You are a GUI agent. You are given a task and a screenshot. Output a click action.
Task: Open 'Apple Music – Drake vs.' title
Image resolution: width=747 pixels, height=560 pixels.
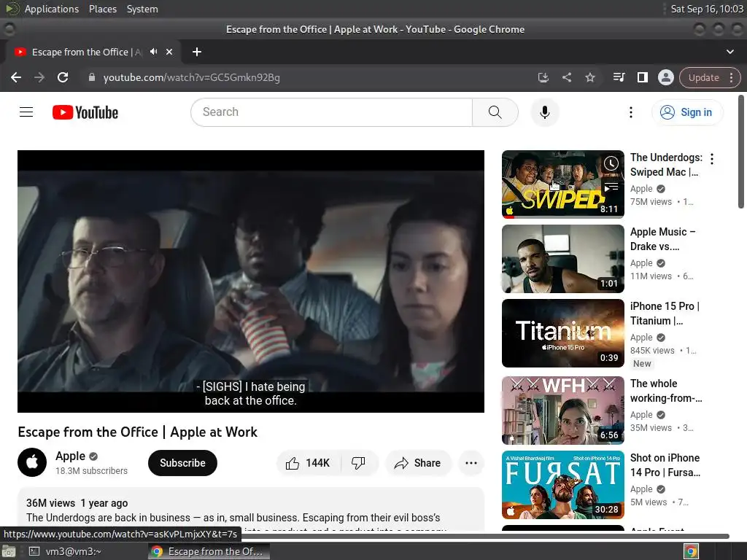[662, 239]
